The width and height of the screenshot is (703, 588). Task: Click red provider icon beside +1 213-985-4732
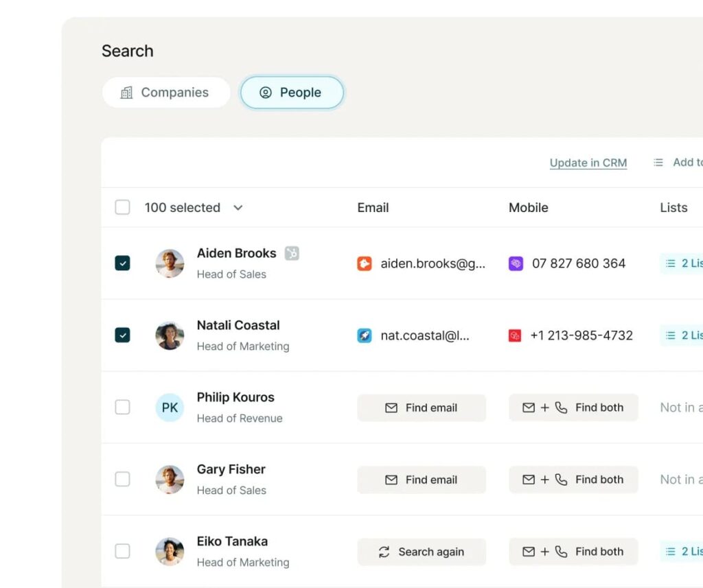coord(515,336)
